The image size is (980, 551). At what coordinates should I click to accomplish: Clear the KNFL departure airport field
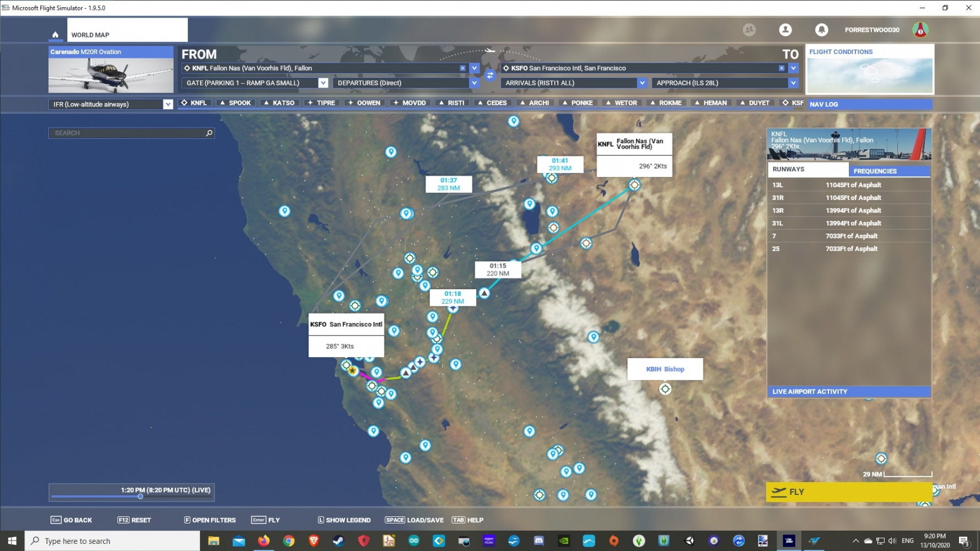[x=462, y=68]
